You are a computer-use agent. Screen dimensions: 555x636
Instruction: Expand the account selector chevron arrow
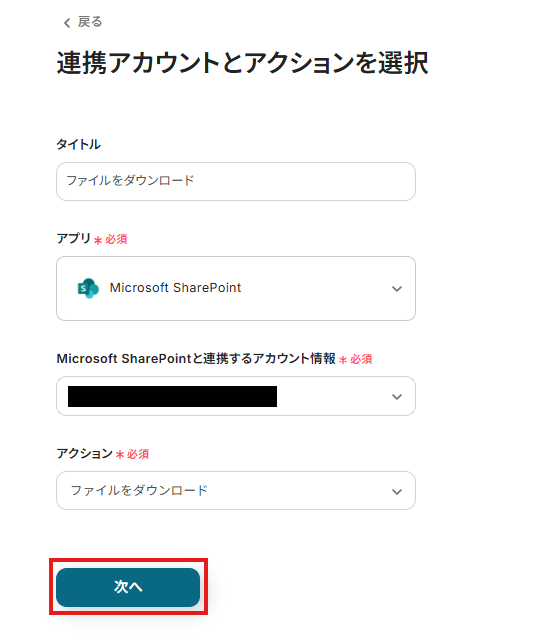coord(397,397)
